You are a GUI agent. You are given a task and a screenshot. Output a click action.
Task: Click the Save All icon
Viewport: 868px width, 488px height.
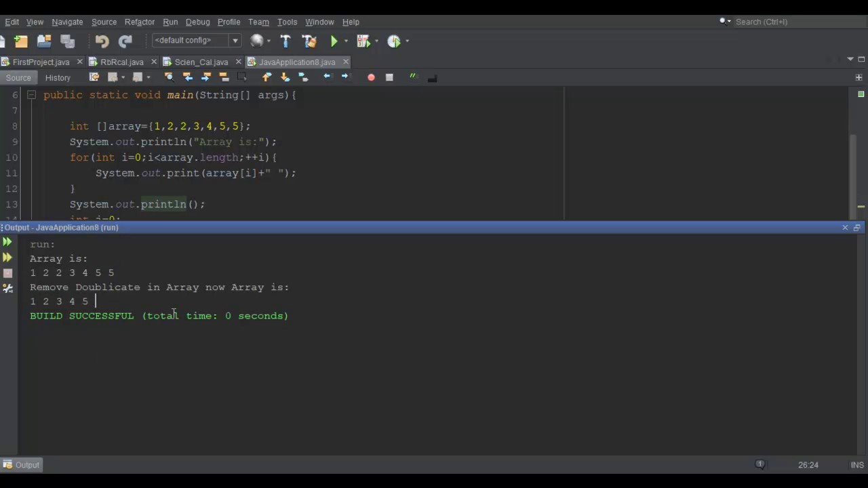(67, 41)
